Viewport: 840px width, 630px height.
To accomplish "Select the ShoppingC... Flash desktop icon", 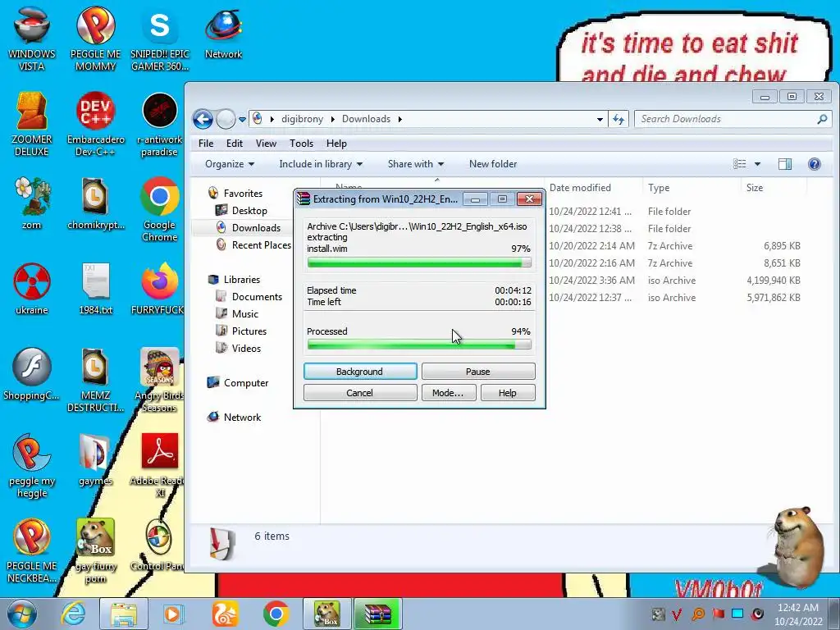I will tap(32, 374).
